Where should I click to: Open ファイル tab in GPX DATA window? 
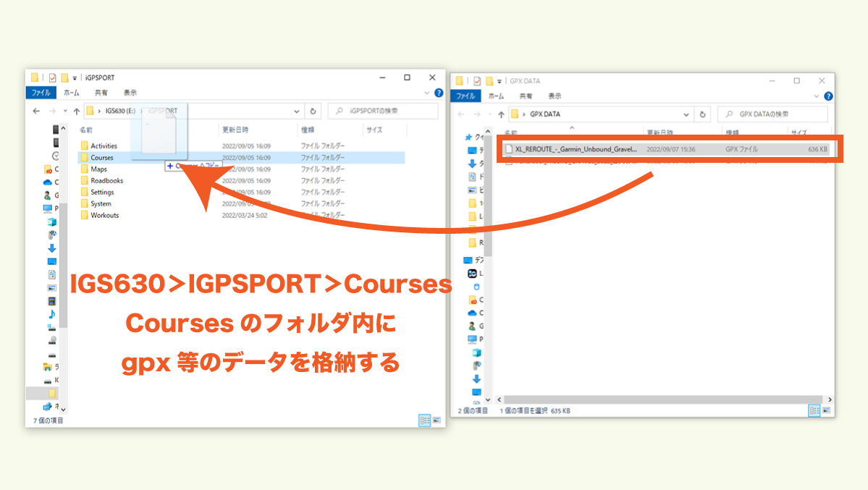point(465,96)
